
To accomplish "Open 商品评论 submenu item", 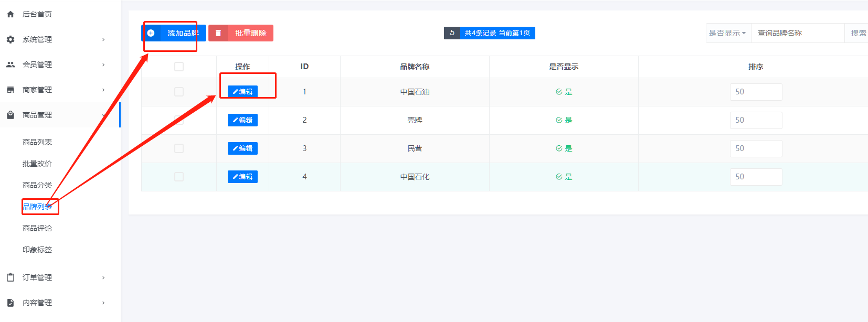I will click(37, 228).
